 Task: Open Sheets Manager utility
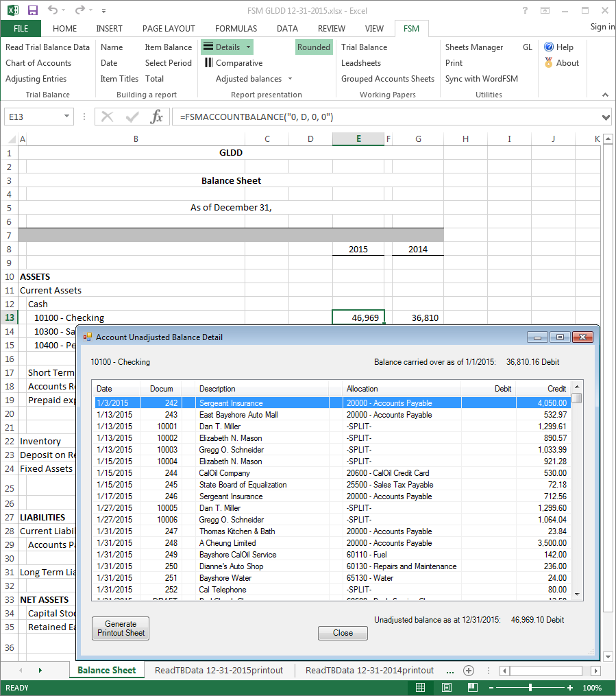[x=474, y=47]
